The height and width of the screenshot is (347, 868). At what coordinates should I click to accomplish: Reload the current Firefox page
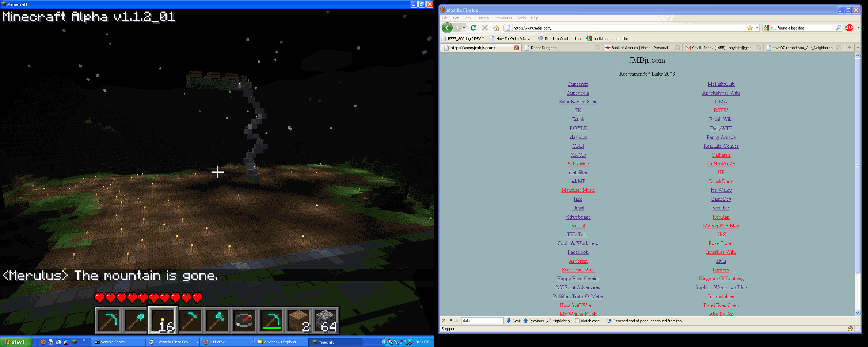pyautogui.click(x=473, y=28)
